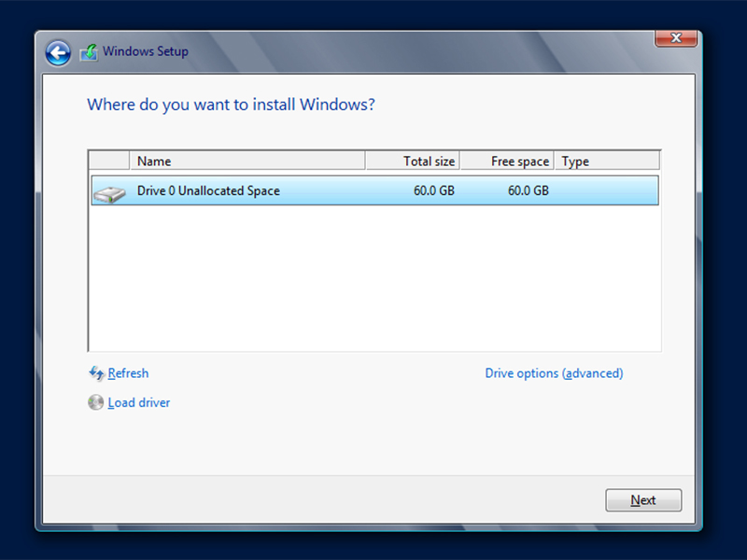Click the Refresh arrows icon
Viewport: 747px width, 560px height.
click(96, 373)
